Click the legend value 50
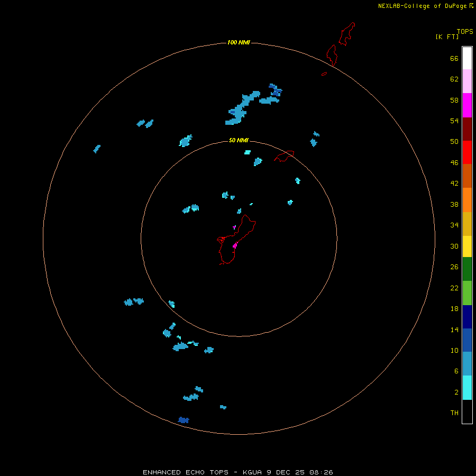Viewport: 476px width, 476px height. coord(454,141)
